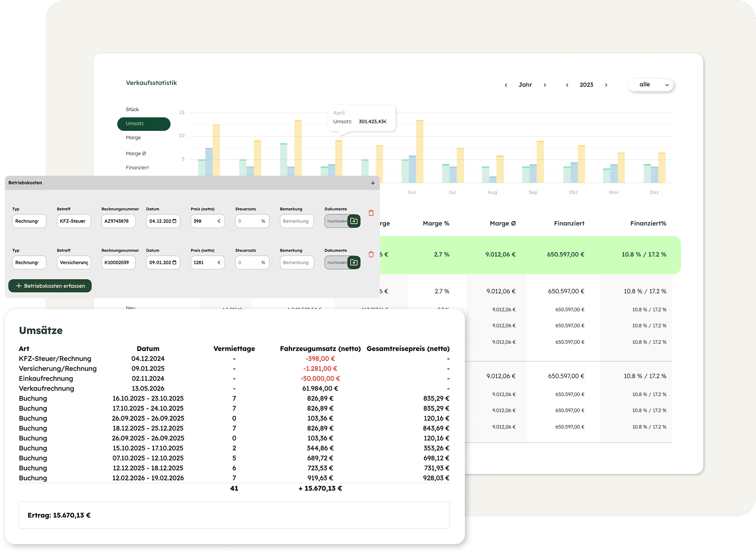The height and width of the screenshot is (553, 756).
Task: Open calendar picker for 04.12 date
Action: click(174, 221)
